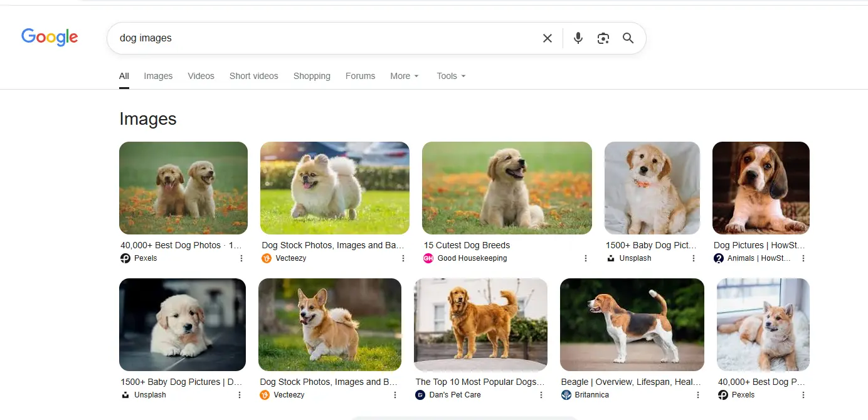Open the 15 Cutest Dog Breeds link

[x=467, y=245]
